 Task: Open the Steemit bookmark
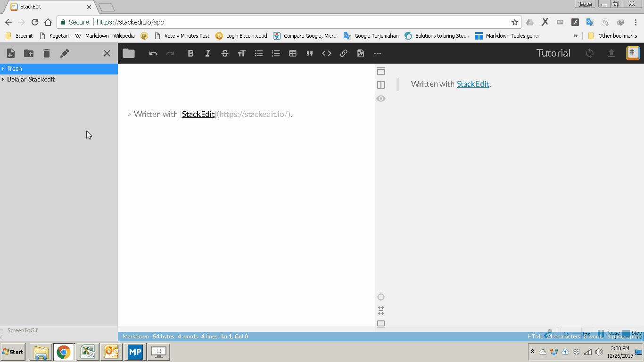pos(19,36)
